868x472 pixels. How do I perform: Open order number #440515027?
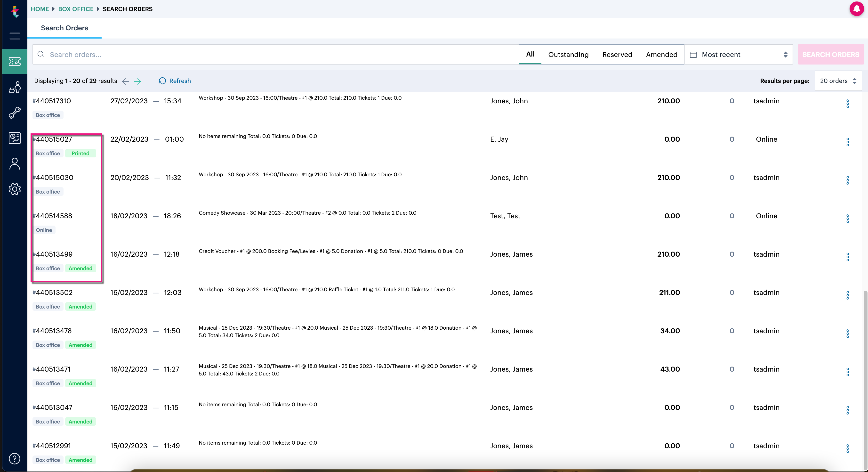(x=52, y=139)
